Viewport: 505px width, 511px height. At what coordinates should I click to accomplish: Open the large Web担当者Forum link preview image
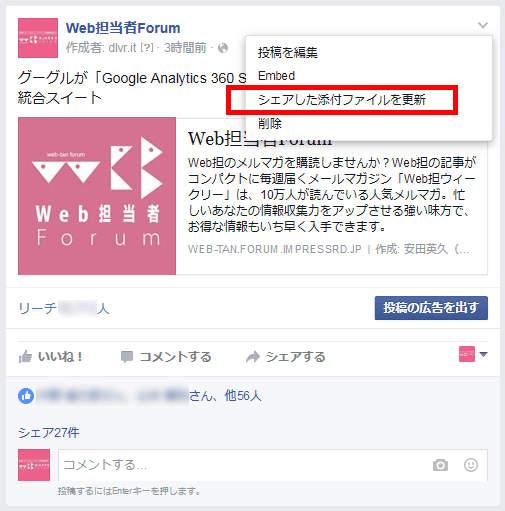(x=97, y=196)
